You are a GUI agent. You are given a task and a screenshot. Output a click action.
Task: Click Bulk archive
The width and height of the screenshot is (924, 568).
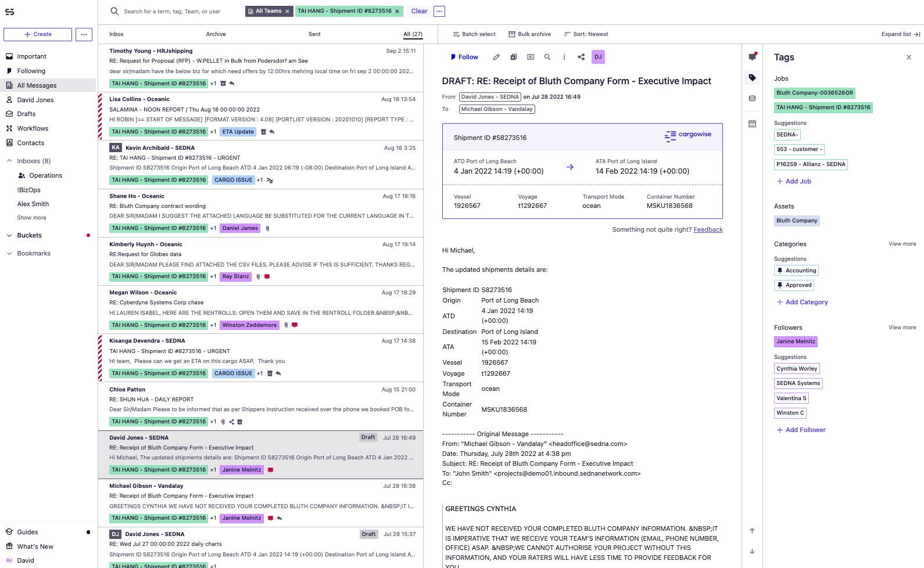[529, 34]
